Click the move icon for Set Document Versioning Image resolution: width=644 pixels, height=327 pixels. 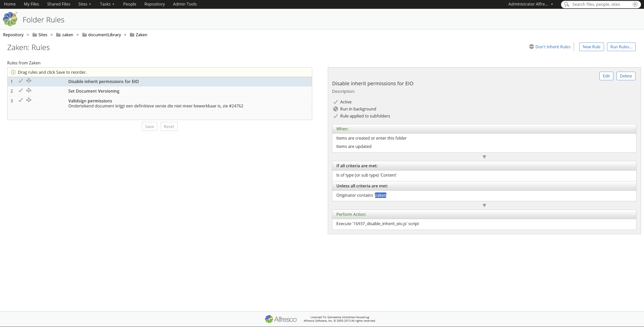point(29,90)
